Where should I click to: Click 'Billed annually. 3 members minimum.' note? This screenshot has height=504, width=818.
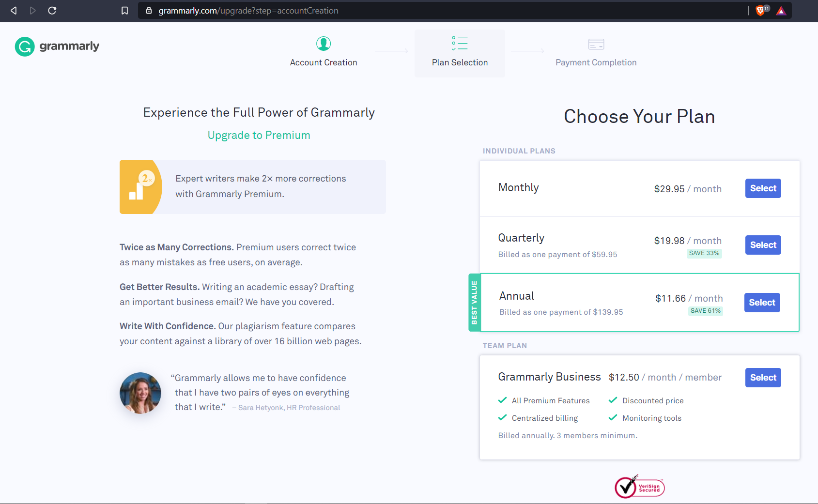568,435
